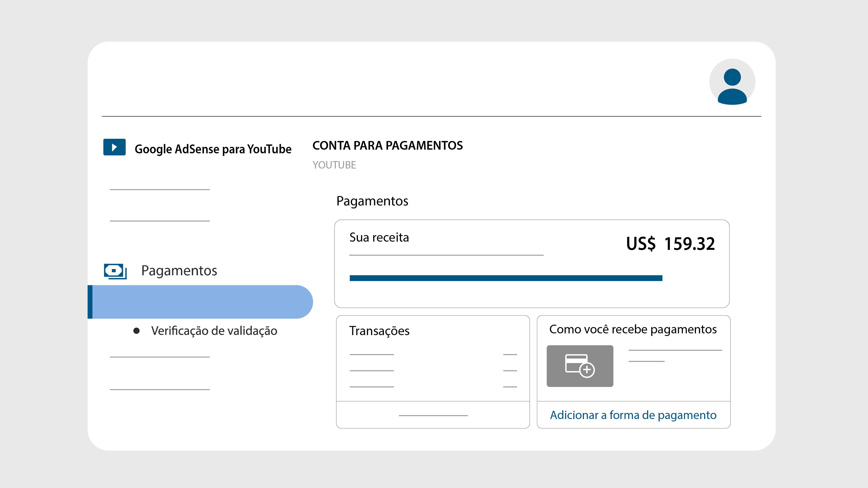Open the Sua receita card
Screen dimensions: 868x488
pyautogui.click(x=379, y=237)
